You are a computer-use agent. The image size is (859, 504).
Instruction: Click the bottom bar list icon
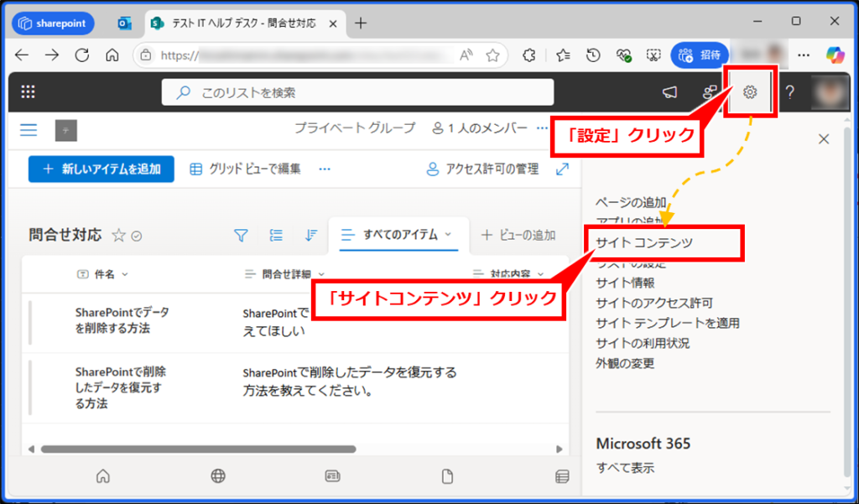[562, 476]
